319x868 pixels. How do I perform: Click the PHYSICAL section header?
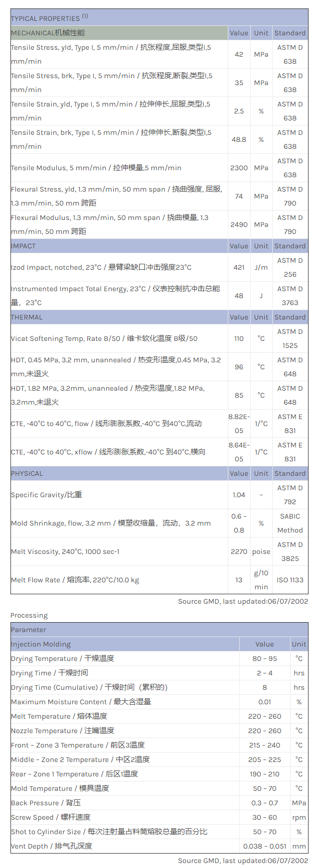(27, 473)
